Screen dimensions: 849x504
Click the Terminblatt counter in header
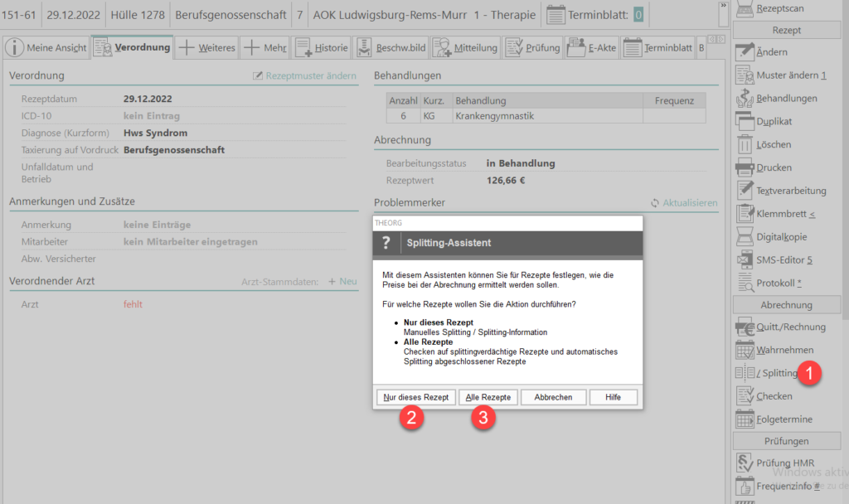[638, 15]
